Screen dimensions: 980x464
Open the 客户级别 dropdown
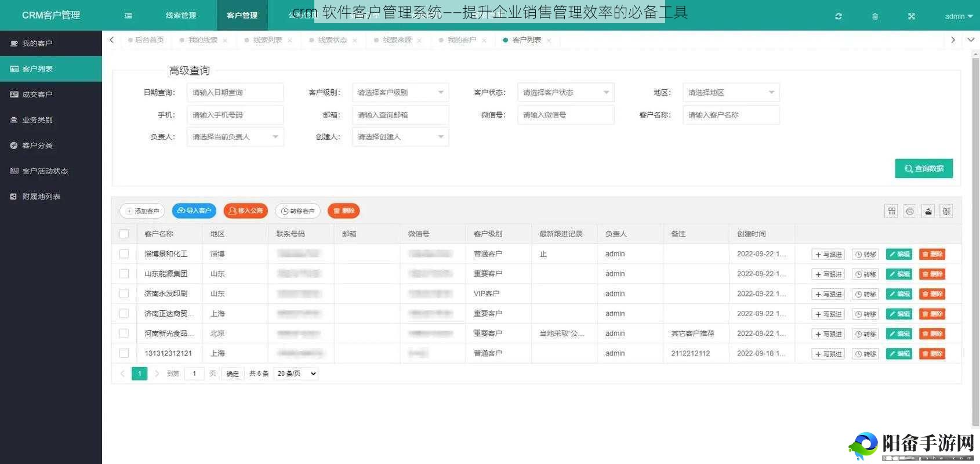click(x=400, y=93)
